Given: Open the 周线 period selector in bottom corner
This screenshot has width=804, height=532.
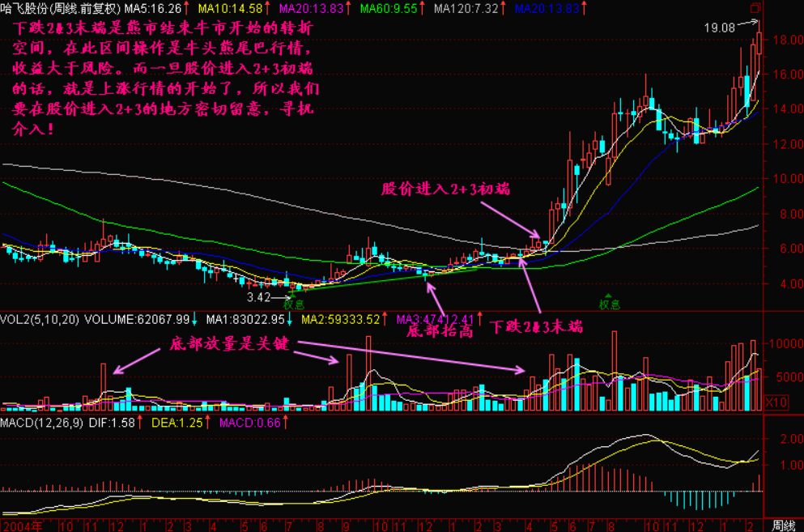Looking at the screenshot, I should pyautogui.click(x=783, y=525).
